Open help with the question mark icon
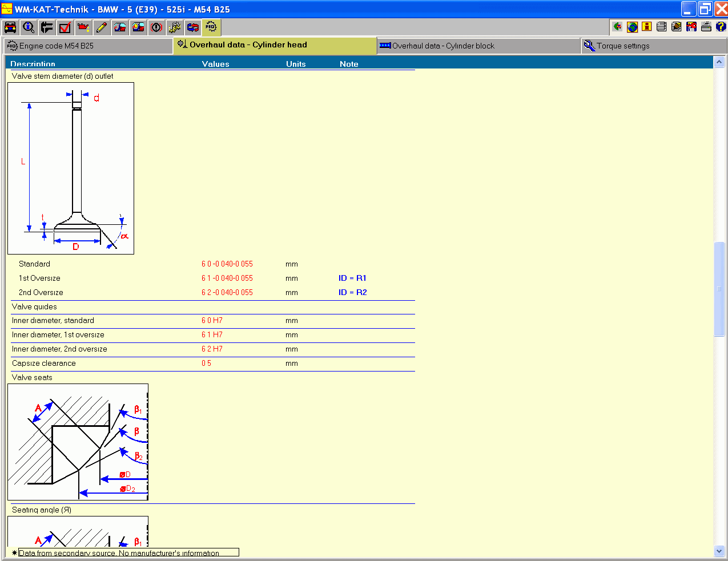 tap(721, 26)
